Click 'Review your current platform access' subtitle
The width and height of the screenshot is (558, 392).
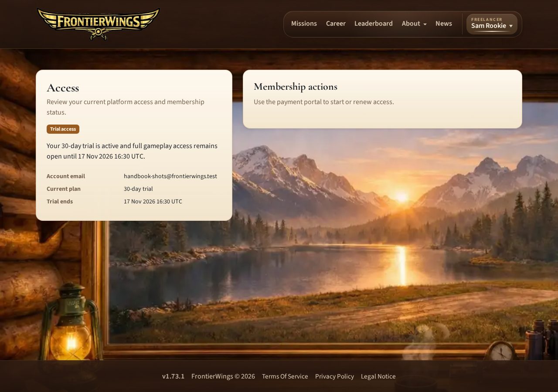126,107
